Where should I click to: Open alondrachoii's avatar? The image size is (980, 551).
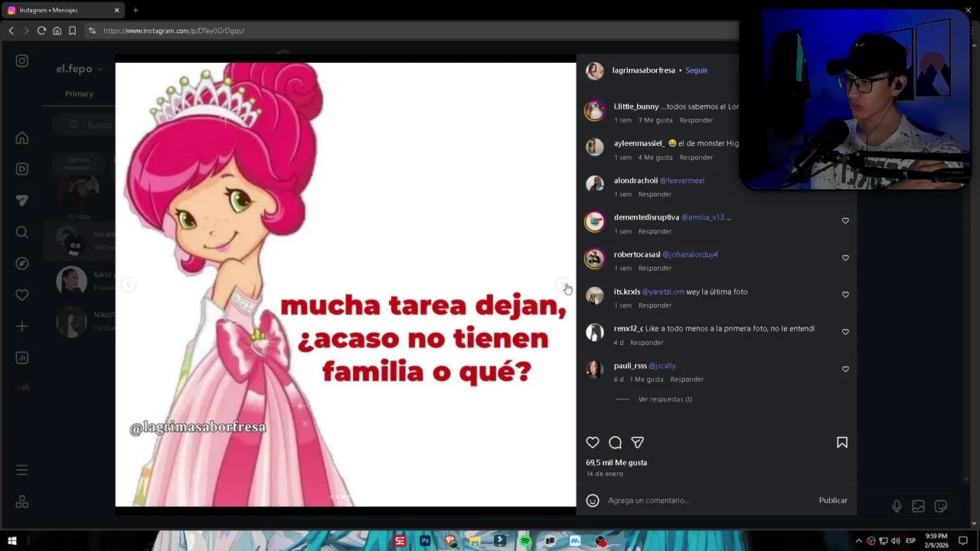595,184
